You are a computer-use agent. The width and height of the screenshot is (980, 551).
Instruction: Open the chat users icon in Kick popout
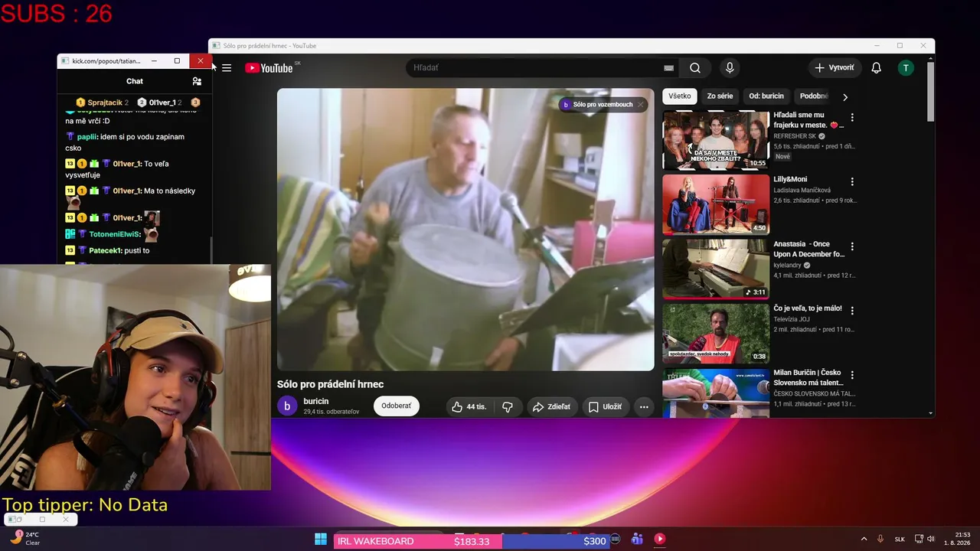(x=197, y=81)
